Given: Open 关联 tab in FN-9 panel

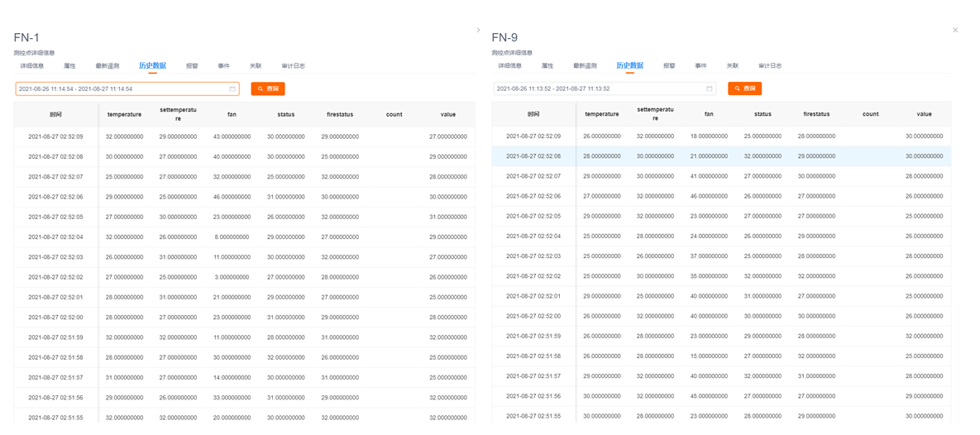Looking at the screenshot, I should (x=733, y=65).
